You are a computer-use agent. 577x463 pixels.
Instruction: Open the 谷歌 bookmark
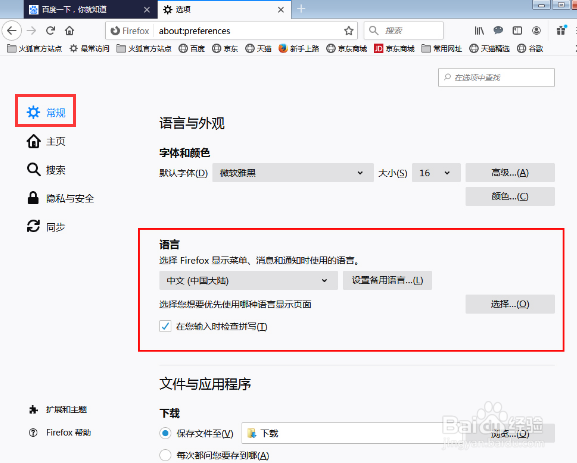pyautogui.click(x=530, y=49)
